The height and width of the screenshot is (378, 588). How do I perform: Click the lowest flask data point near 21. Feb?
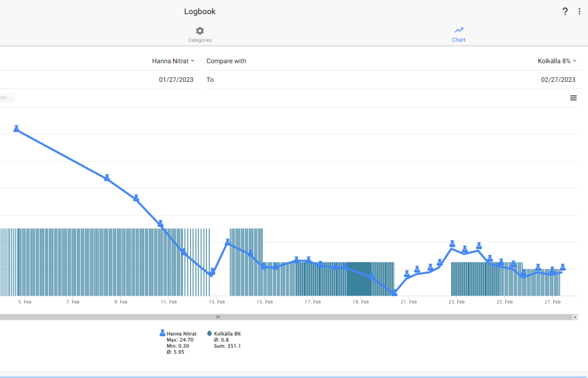394,293
